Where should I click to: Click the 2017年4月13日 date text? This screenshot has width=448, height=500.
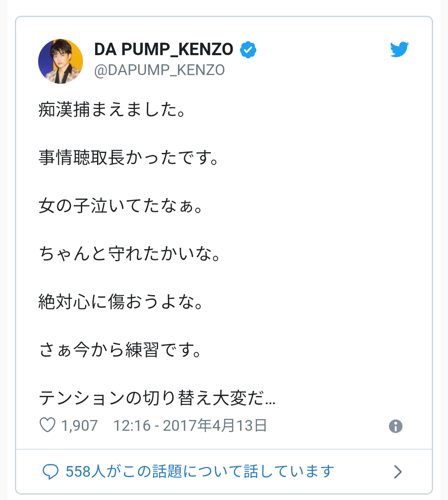coord(215,426)
